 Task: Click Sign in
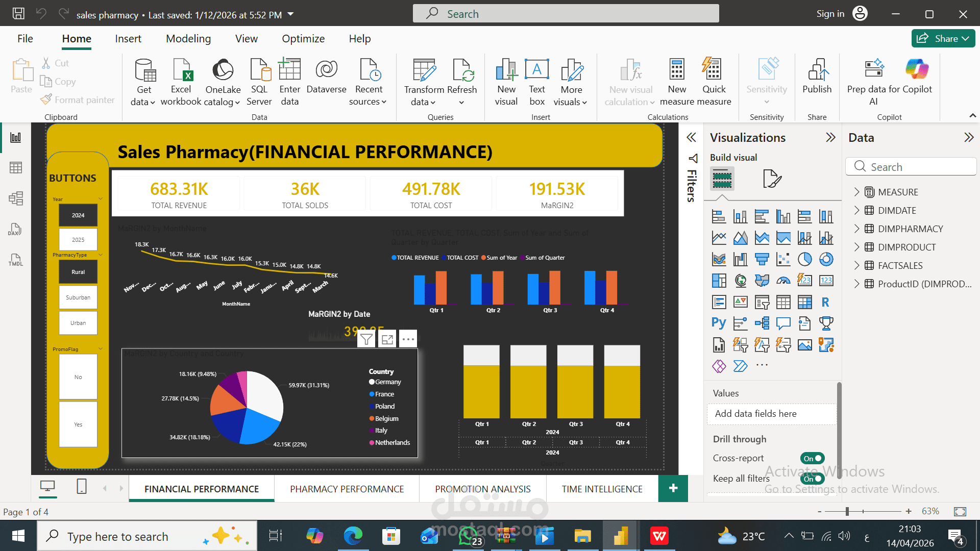point(830,14)
